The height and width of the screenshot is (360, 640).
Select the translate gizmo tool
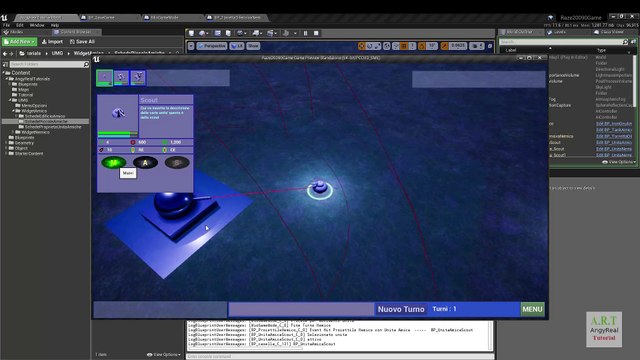pyautogui.click(x=361, y=46)
